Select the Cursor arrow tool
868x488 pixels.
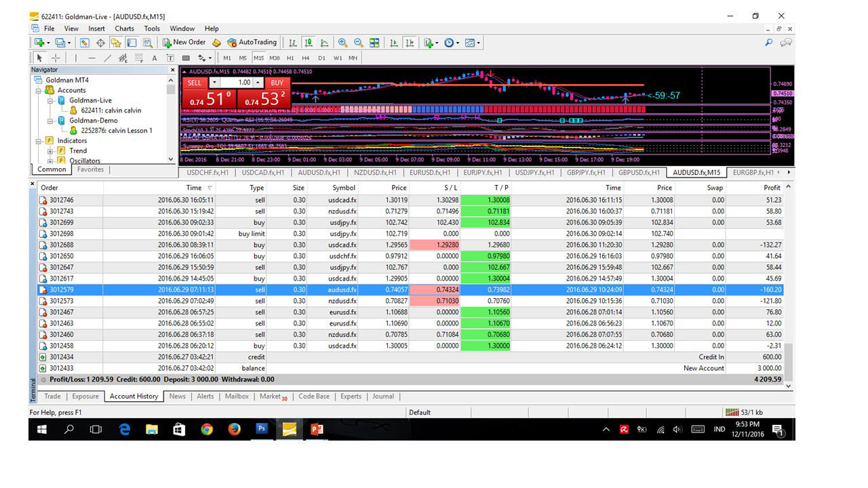(x=40, y=58)
